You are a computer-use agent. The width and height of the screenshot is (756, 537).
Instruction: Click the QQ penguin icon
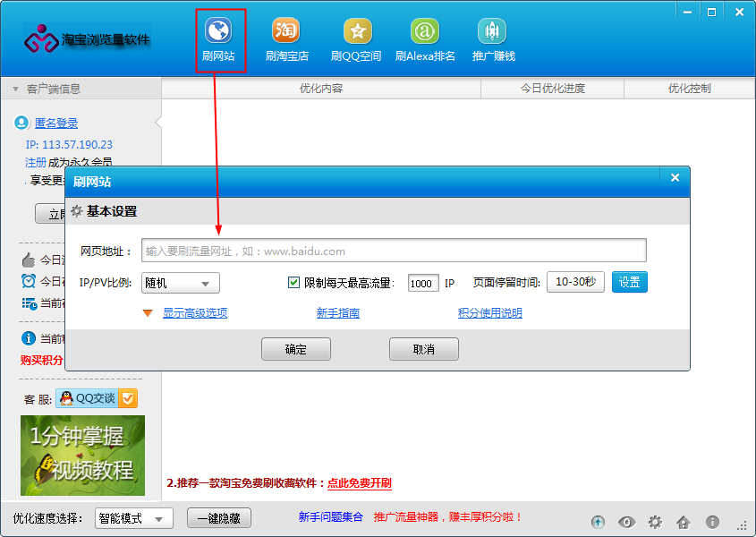(66, 398)
